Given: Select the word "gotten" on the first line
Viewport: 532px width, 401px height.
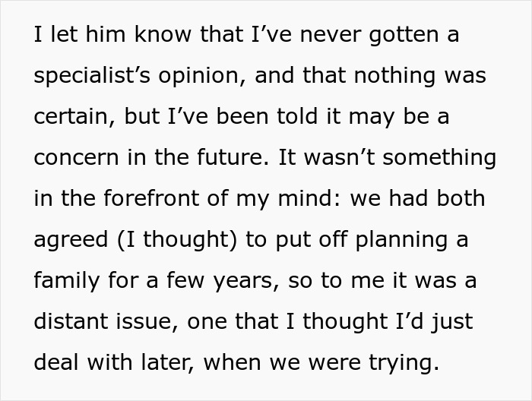Looking at the screenshot, I should point(392,36).
